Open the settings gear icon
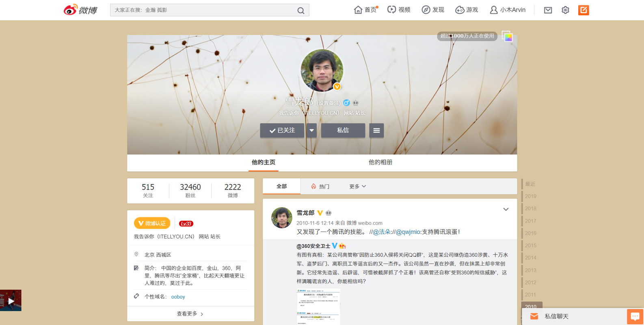The image size is (644, 325). click(x=565, y=10)
